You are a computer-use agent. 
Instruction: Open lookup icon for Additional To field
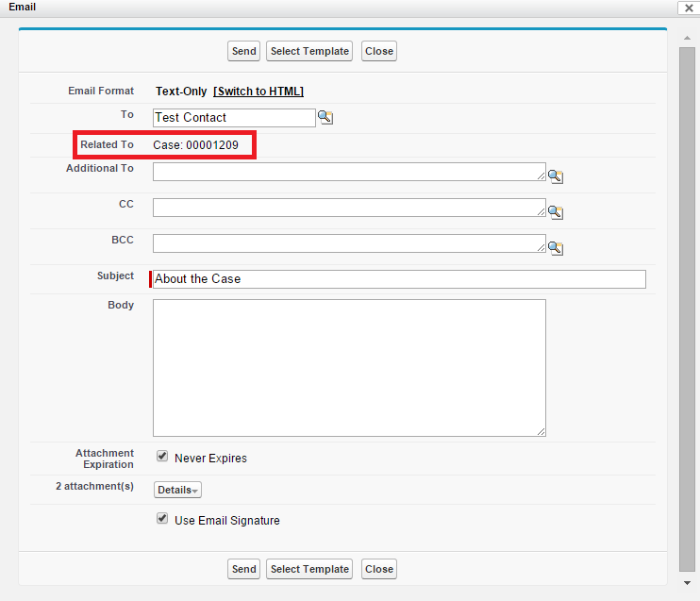(x=556, y=176)
